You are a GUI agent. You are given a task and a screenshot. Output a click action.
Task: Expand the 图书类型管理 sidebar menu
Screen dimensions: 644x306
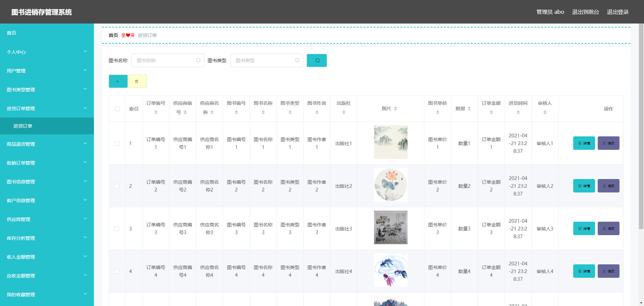point(47,90)
